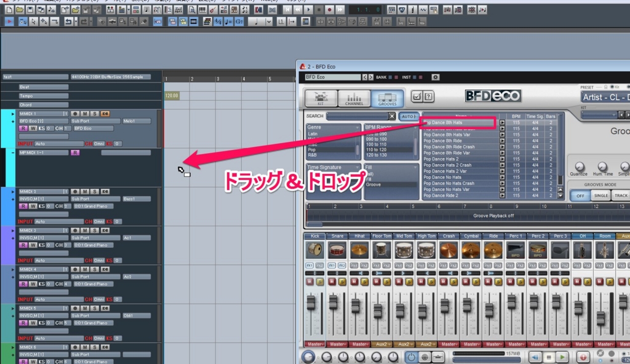
Task: Open the Genre filter dropdown arrow
Action: (357, 127)
